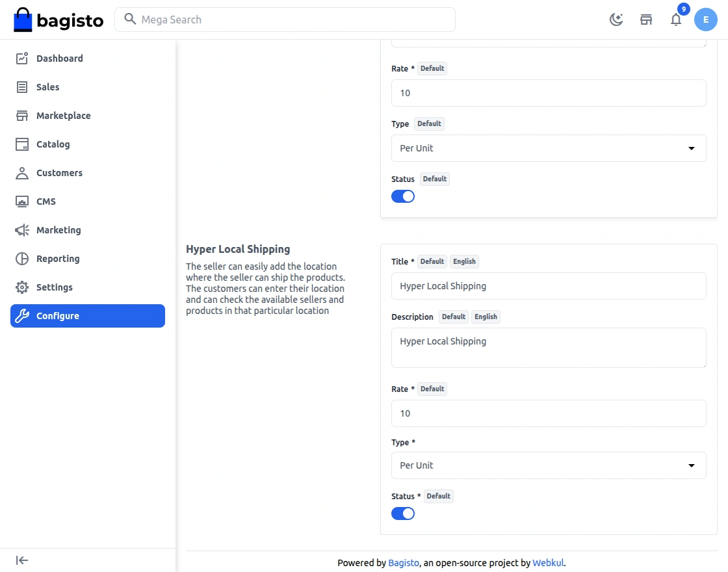This screenshot has width=728, height=572.
Task: Collapse the sidebar with the arrow icon
Action: tap(21, 560)
